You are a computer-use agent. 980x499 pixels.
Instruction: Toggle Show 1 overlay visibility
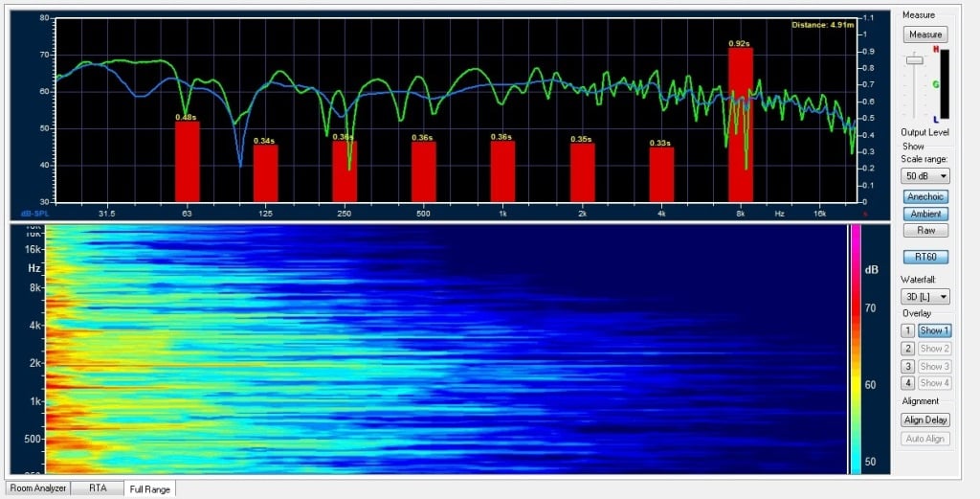coord(934,330)
